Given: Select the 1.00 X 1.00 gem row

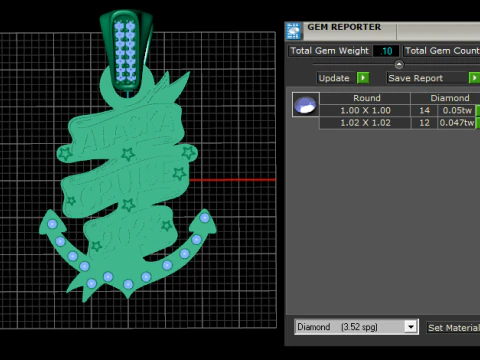Looking at the screenshot, I should 399,110.
